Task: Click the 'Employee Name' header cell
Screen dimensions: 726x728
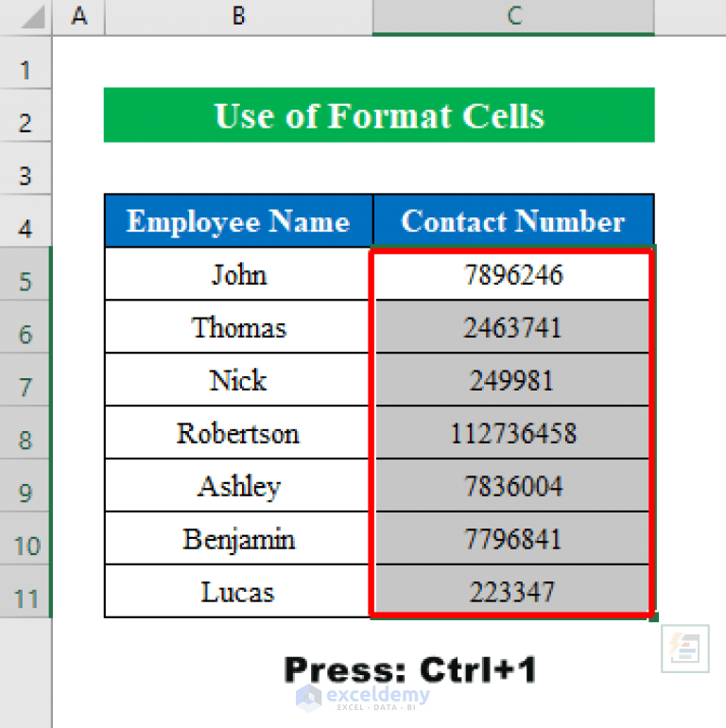Action: pyautogui.click(x=238, y=221)
